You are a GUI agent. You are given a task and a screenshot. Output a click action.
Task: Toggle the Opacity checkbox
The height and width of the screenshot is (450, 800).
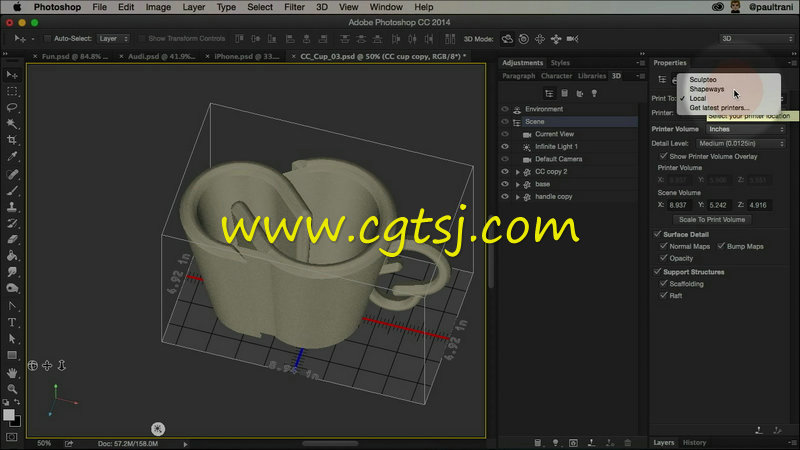[x=663, y=258]
